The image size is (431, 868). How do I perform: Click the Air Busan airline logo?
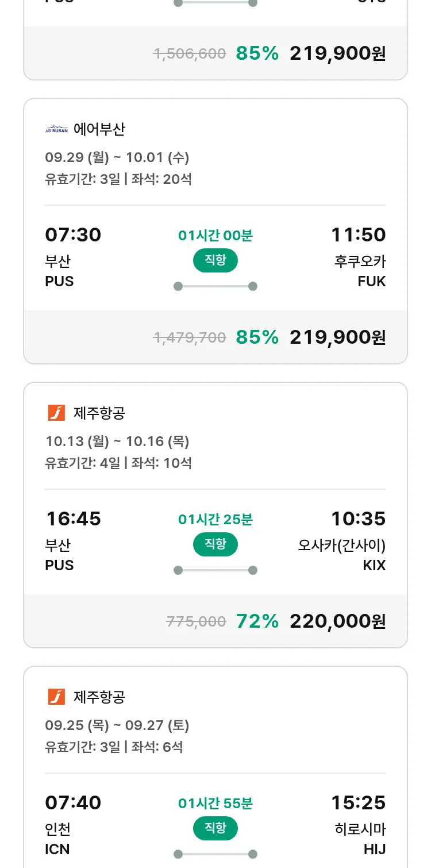click(56, 129)
